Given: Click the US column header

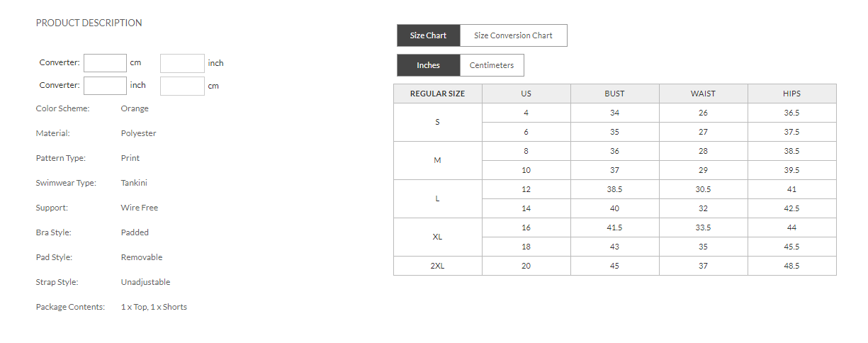Looking at the screenshot, I should coord(526,94).
